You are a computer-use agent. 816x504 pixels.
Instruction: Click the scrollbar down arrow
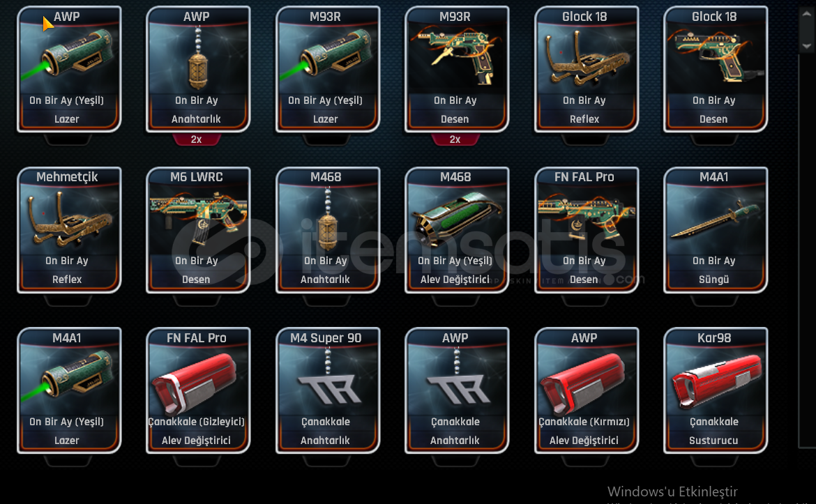click(807, 46)
